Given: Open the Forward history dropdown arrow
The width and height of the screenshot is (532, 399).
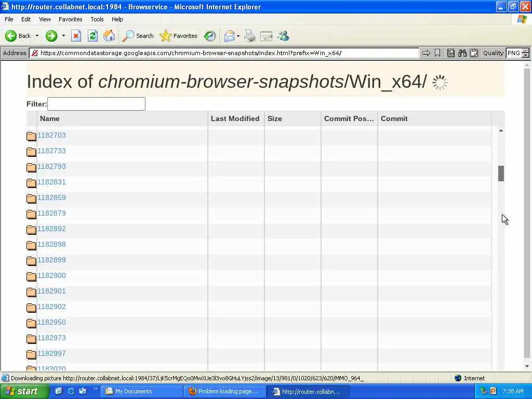Looking at the screenshot, I should (63, 36).
